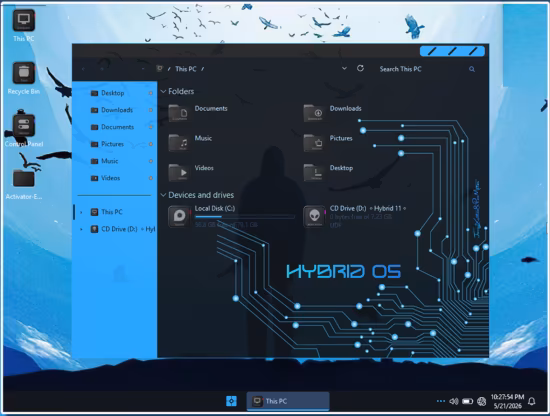Click the 'Documents' label in Folders group

click(x=211, y=109)
